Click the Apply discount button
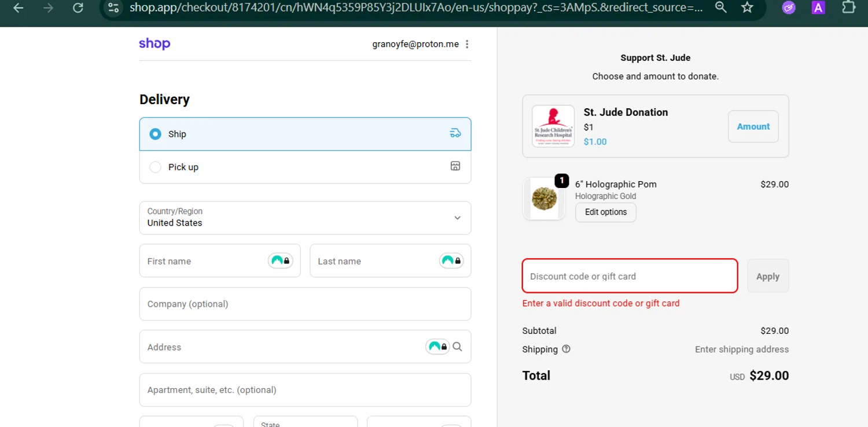Image resolution: width=868 pixels, height=427 pixels. click(x=768, y=276)
